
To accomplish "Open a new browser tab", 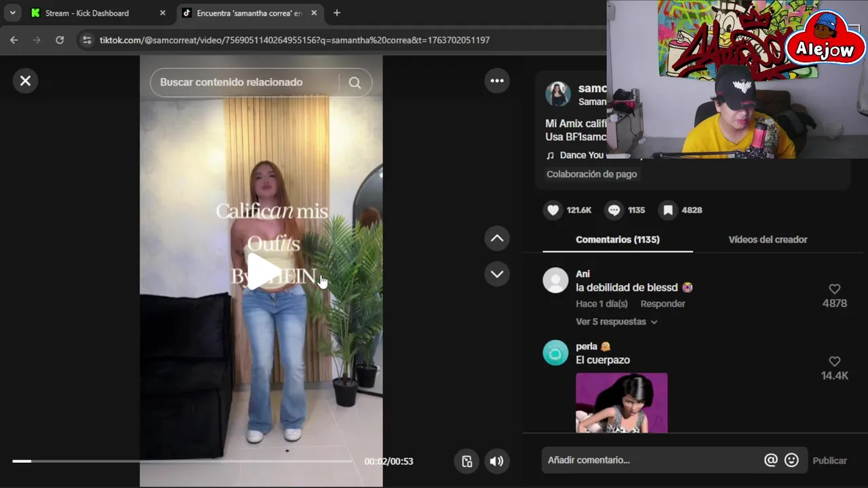I will [x=337, y=13].
